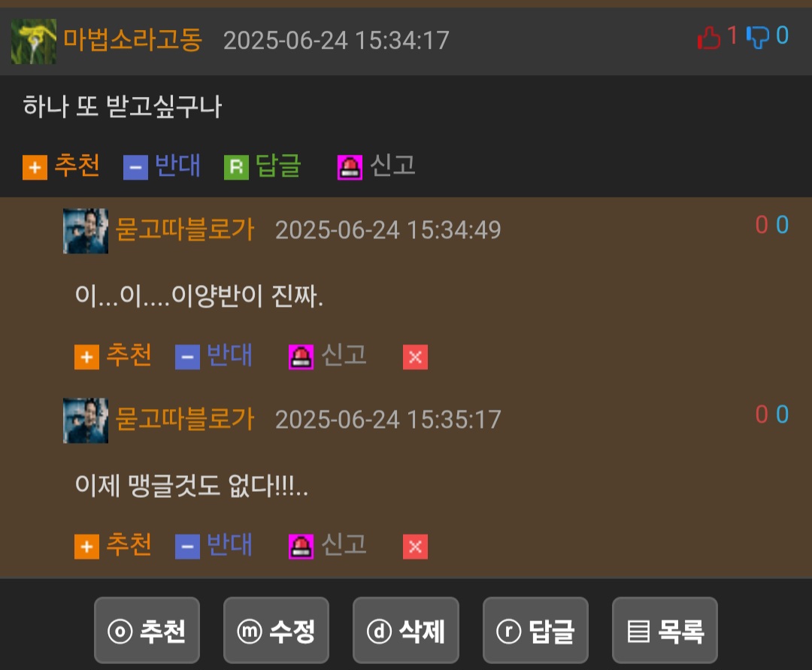Click the 답글 button in the bottom bar
This screenshot has height=670, width=812.
[535, 630]
